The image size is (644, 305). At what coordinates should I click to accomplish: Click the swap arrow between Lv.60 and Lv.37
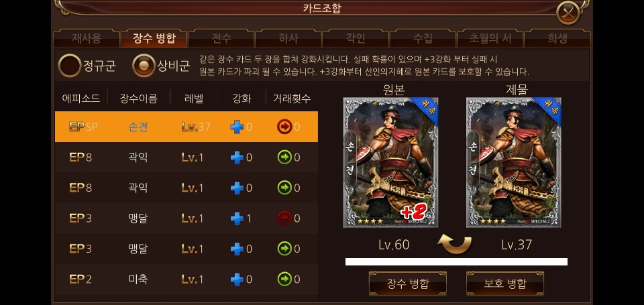pyautogui.click(x=454, y=243)
